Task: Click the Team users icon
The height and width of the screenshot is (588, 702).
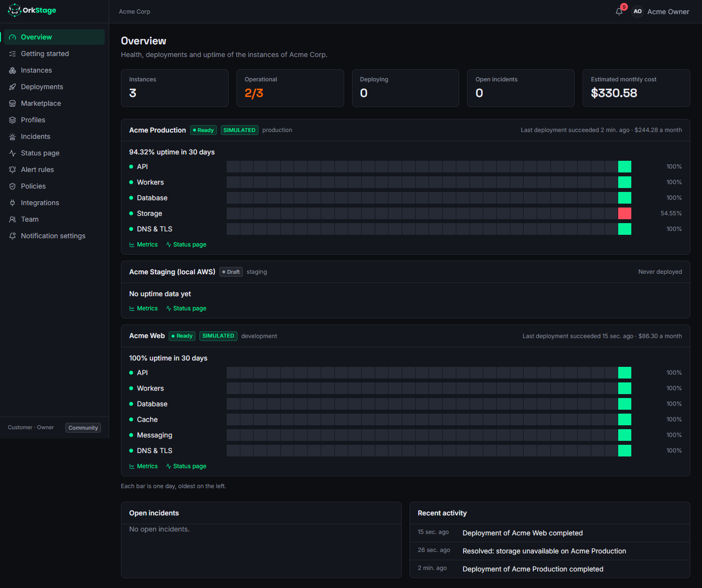Action: tap(13, 219)
